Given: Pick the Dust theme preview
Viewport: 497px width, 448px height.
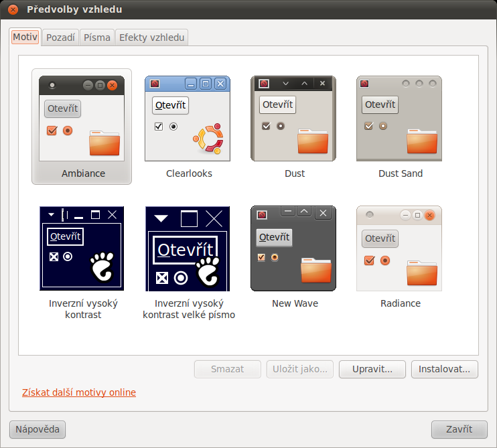Looking at the screenshot, I should coord(293,119).
